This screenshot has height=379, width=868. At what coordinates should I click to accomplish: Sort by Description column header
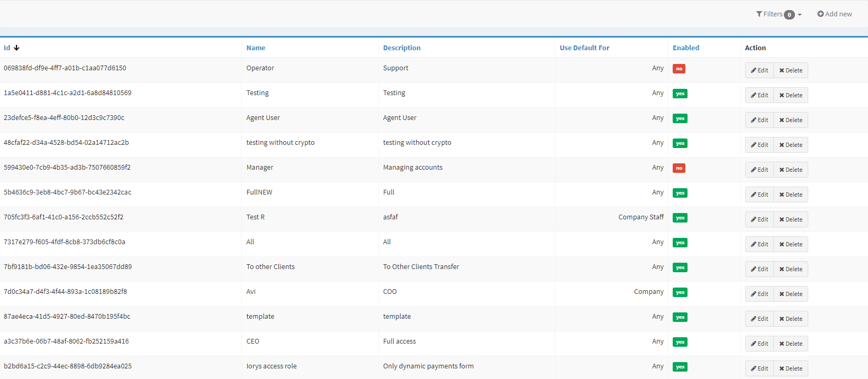[402, 48]
